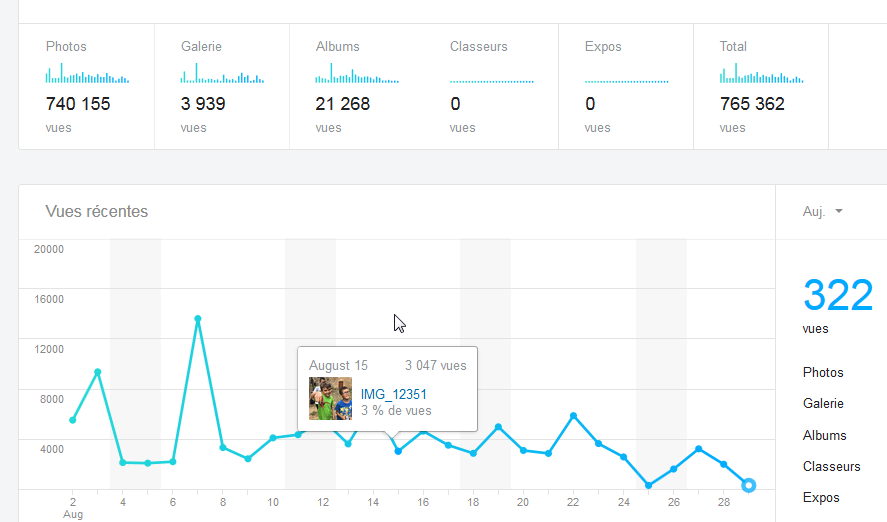The width and height of the screenshot is (887, 522).
Task: Click the Expos card dotted sparkline
Action: pos(626,81)
